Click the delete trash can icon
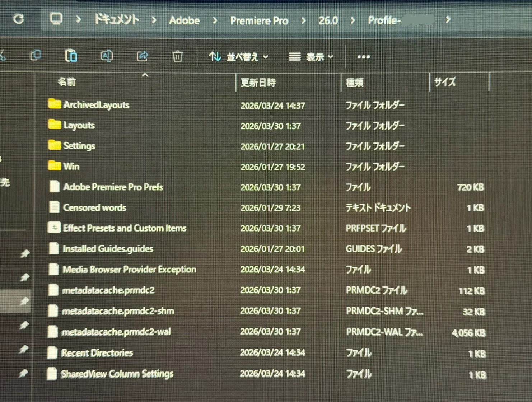 [177, 56]
